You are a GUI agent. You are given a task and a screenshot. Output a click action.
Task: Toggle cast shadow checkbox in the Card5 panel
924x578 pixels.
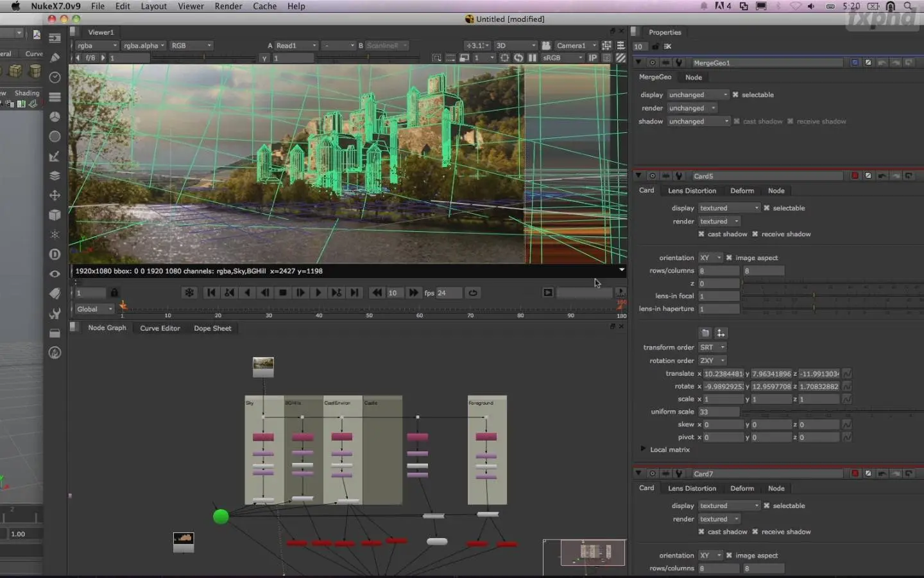[x=701, y=234]
